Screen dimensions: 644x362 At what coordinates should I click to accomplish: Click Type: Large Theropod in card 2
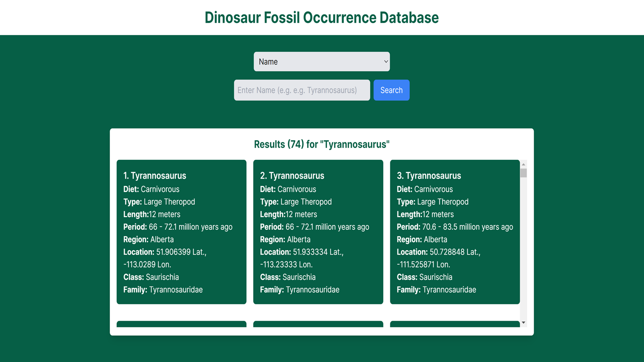296,202
